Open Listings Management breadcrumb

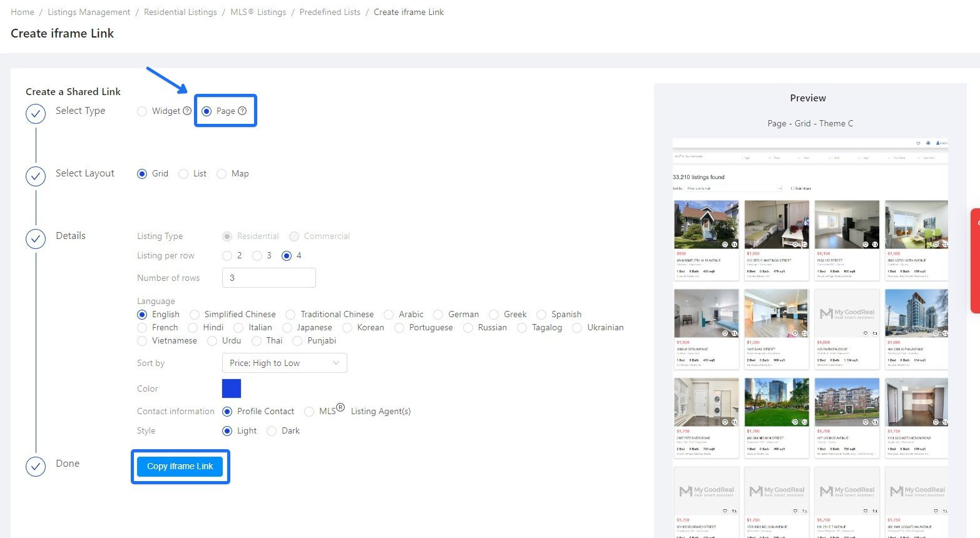(89, 12)
